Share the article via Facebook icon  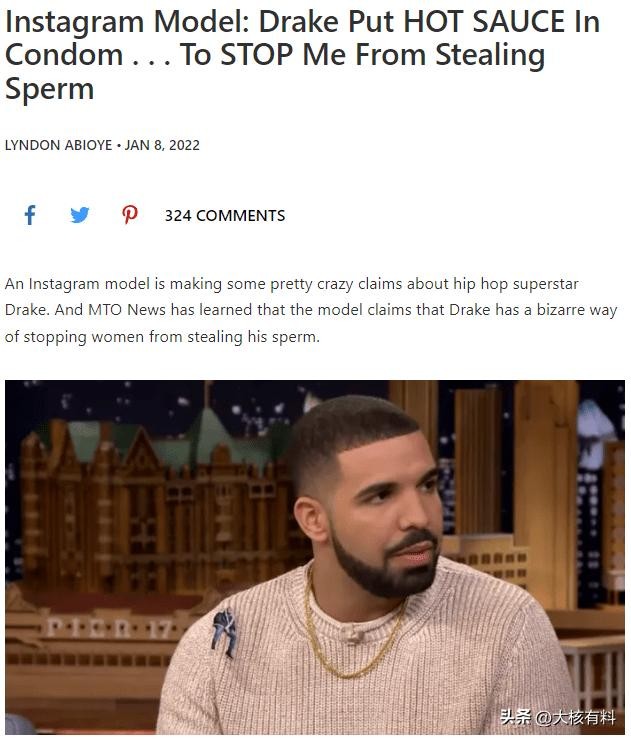tap(30, 215)
